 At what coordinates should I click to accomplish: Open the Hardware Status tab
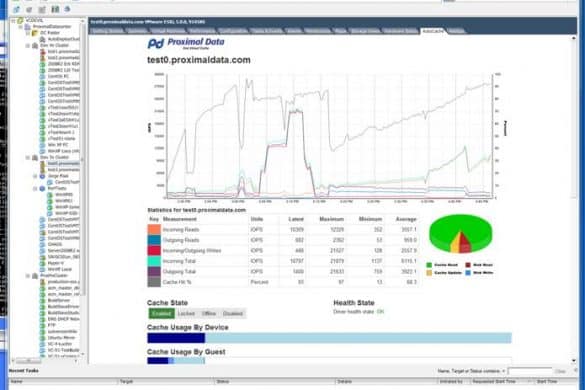coord(400,31)
